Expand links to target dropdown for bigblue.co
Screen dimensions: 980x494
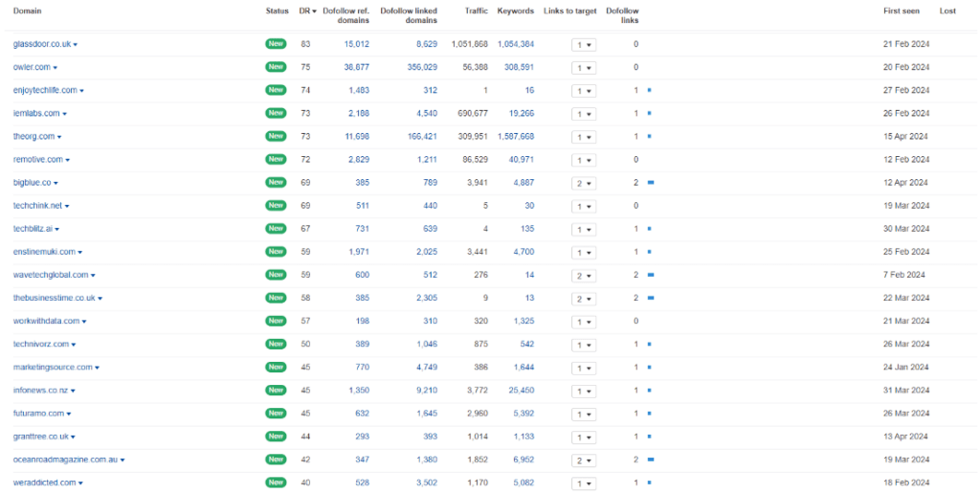[x=584, y=184]
